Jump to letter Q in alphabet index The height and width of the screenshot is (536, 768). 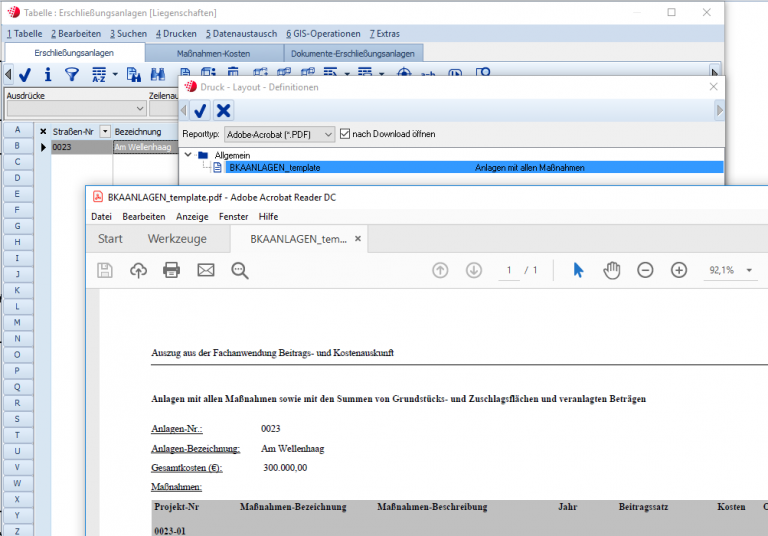(x=18, y=387)
